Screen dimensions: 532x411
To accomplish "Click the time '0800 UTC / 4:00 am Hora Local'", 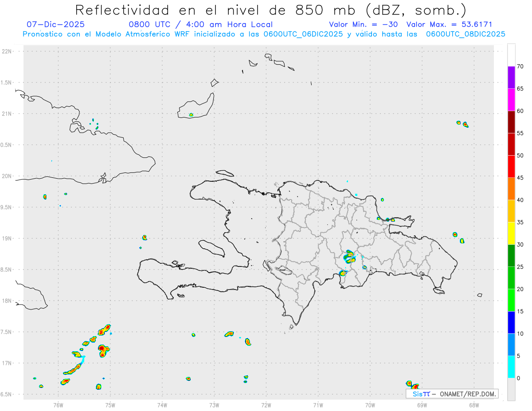I will pos(200,25).
